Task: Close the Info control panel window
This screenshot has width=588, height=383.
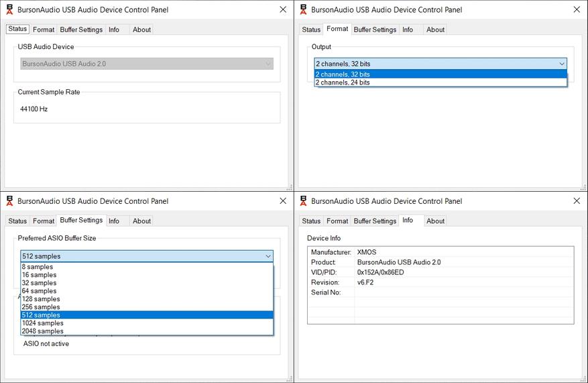Action: pos(577,201)
